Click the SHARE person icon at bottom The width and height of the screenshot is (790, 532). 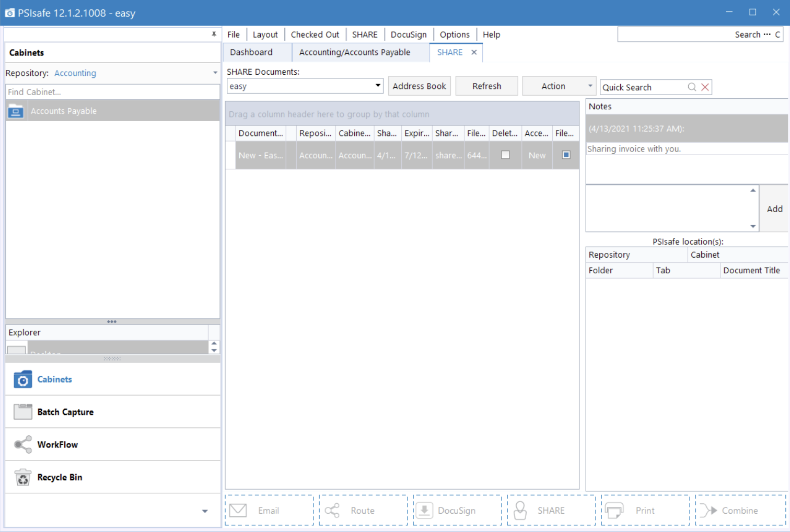[x=520, y=510]
